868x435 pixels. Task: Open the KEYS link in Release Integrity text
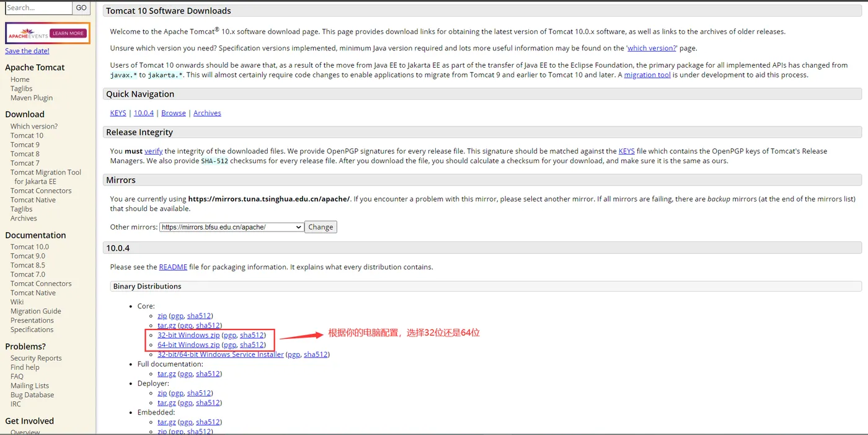pyautogui.click(x=627, y=151)
